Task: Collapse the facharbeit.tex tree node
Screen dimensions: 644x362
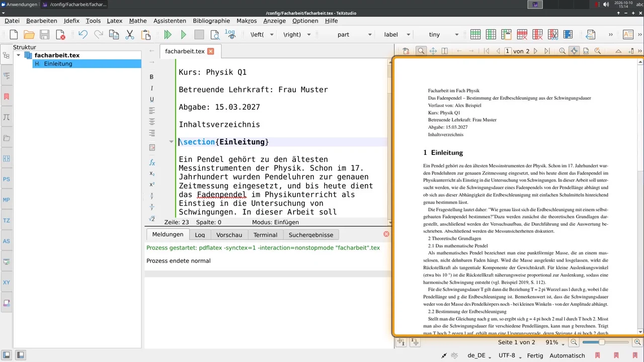Action: [x=19, y=55]
